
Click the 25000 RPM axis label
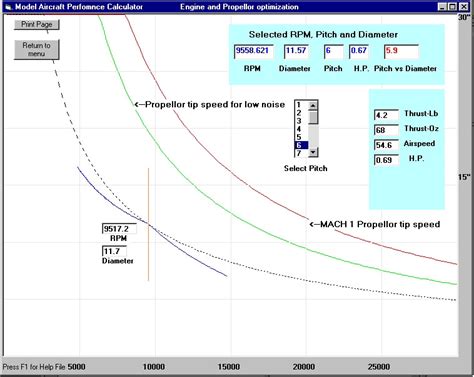pyautogui.click(x=379, y=367)
